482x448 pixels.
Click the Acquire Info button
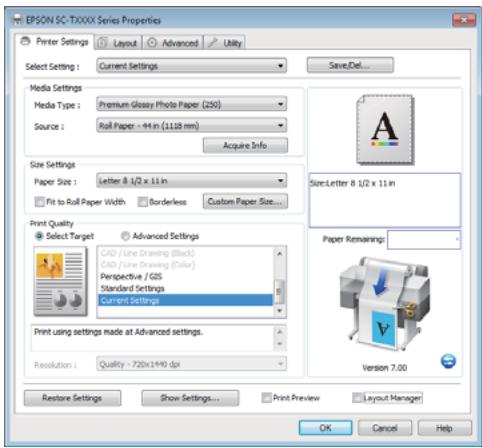(x=245, y=146)
